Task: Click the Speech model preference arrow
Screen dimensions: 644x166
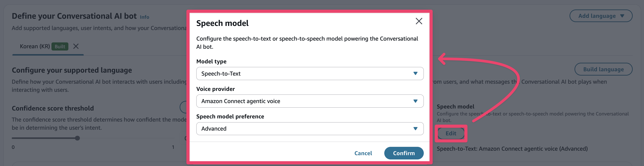Action: (415, 129)
